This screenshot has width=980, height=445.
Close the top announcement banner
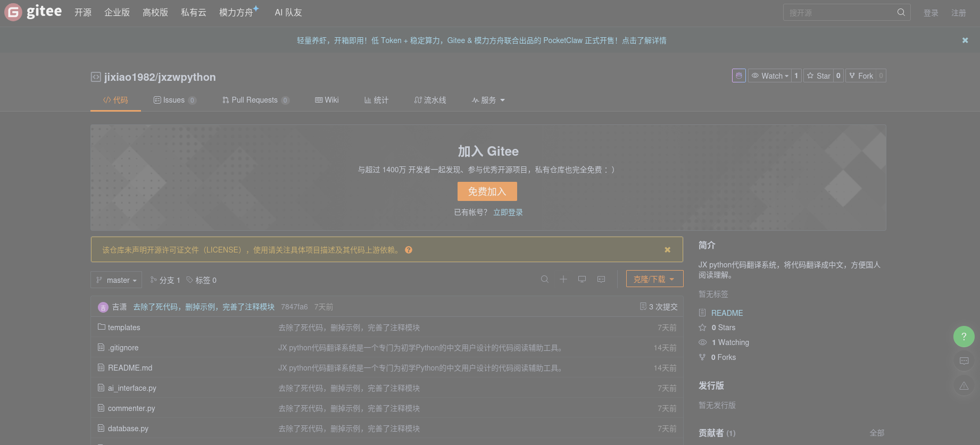pos(965,40)
